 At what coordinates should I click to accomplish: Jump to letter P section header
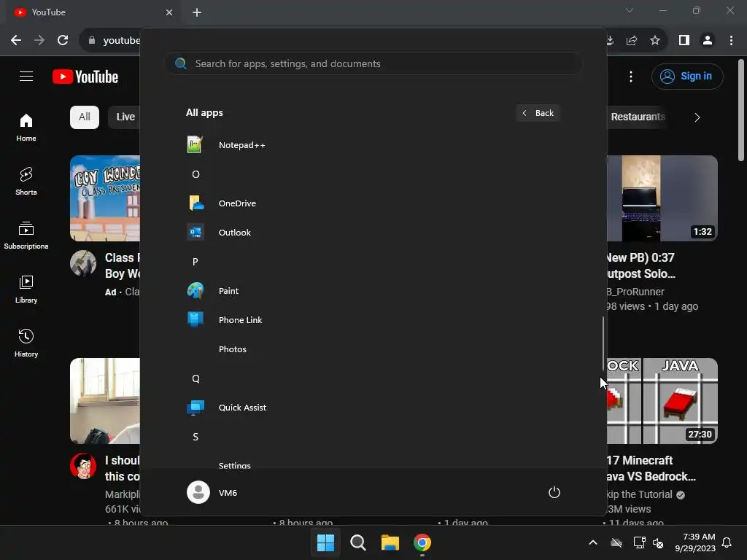(196, 262)
